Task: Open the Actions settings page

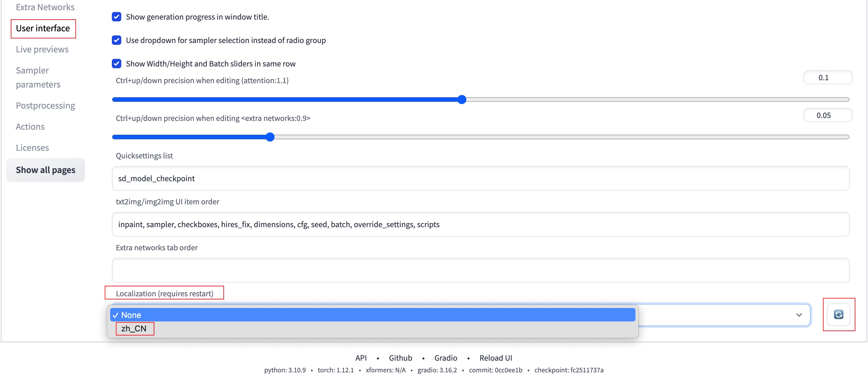Action: coord(30,126)
